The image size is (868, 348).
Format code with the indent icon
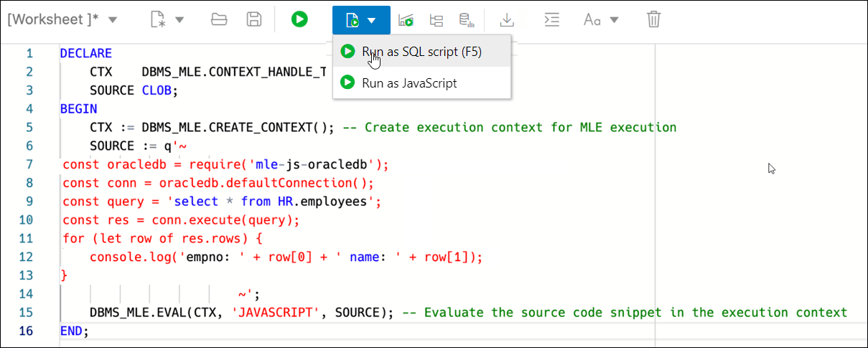(x=551, y=19)
